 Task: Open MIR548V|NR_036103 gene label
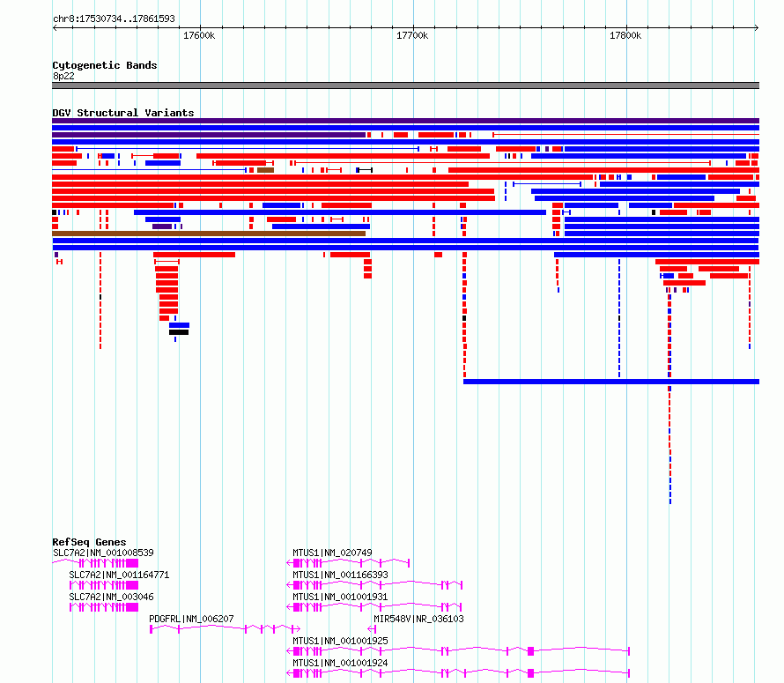(419, 619)
